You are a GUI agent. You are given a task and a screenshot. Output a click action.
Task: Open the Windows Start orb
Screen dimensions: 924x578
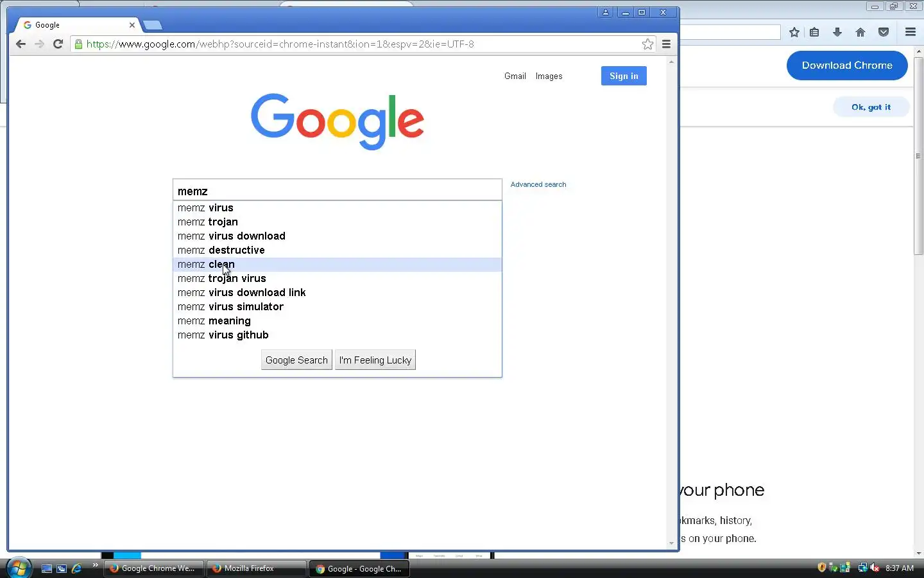[x=19, y=568]
